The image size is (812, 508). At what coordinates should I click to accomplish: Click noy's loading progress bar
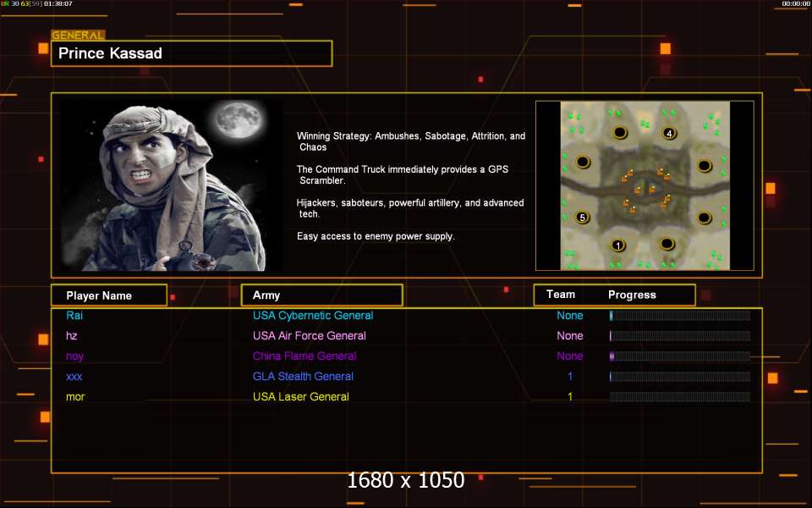click(680, 356)
